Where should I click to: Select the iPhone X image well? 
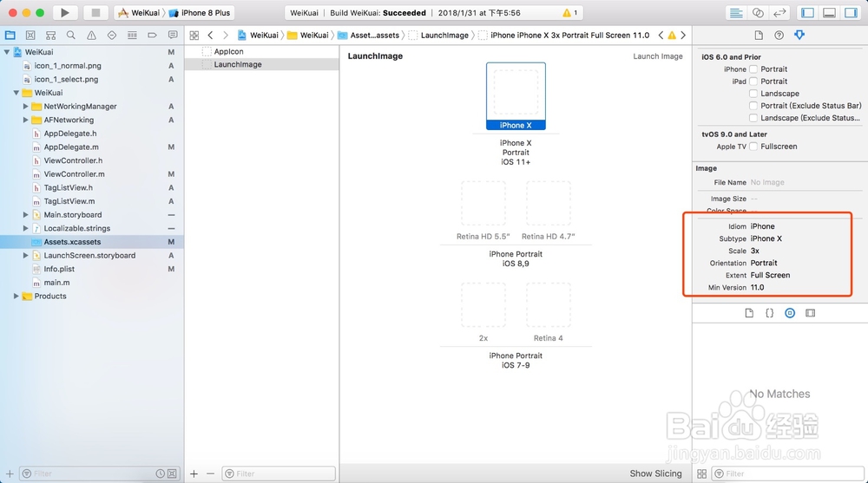tap(516, 96)
